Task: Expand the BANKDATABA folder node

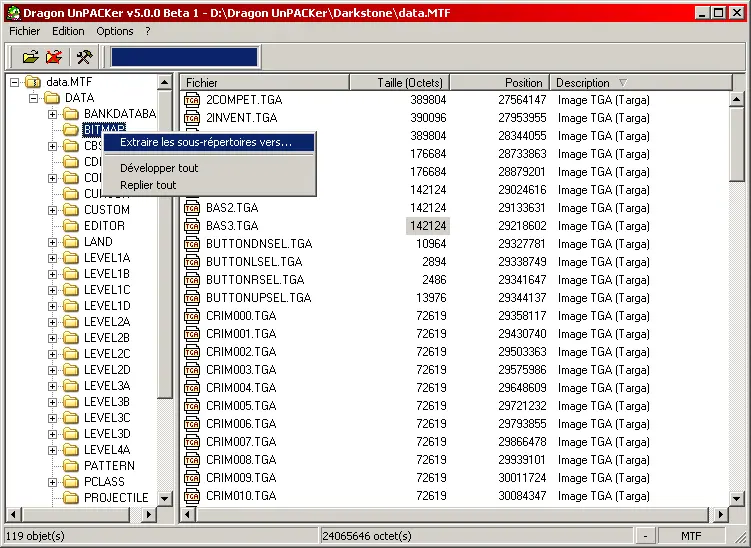Action: tap(53, 114)
